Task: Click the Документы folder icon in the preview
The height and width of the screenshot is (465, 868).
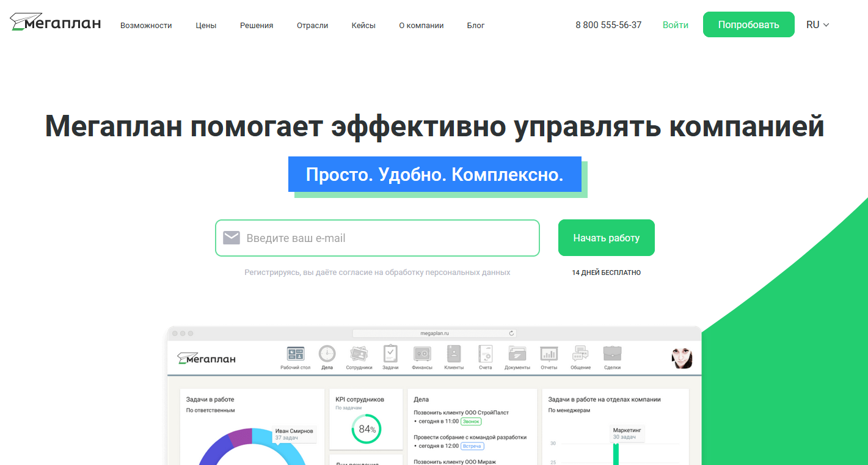Action: click(x=517, y=354)
